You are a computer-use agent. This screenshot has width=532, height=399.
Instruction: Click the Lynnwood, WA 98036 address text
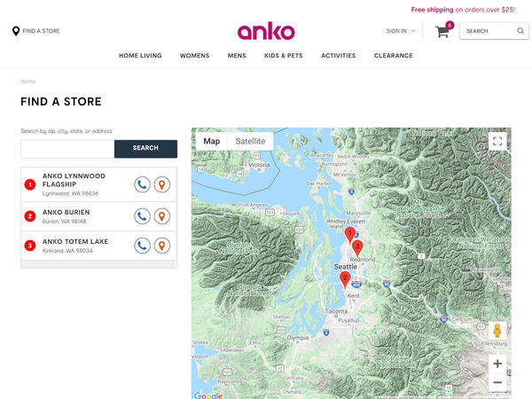[x=70, y=193]
